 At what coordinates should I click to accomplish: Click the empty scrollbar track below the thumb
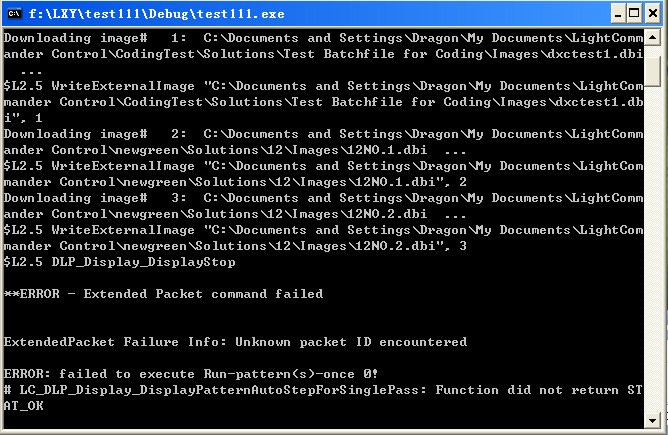click(652, 249)
